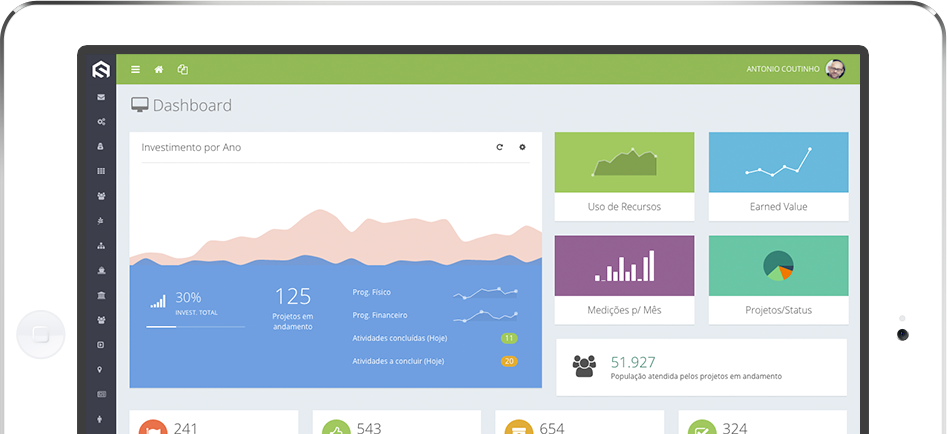Click the padlock icon in sidebar

click(101, 146)
